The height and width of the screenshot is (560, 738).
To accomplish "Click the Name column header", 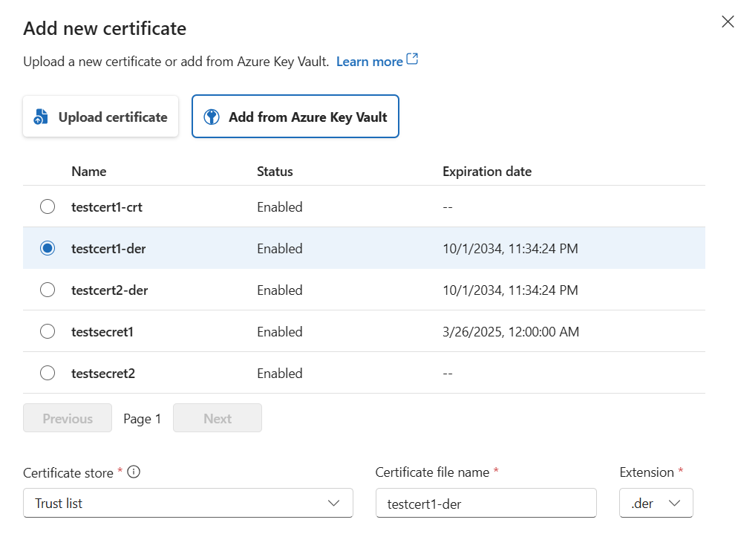I will coord(89,172).
